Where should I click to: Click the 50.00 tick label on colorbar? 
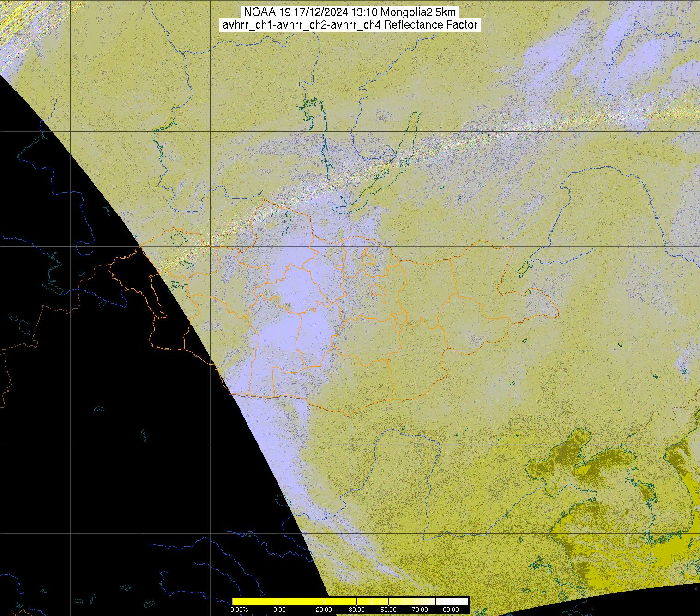tap(388, 610)
